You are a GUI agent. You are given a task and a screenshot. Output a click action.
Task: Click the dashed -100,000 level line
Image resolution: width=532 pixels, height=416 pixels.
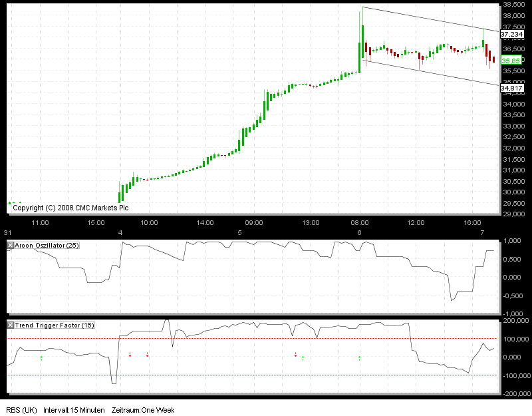click(266, 375)
